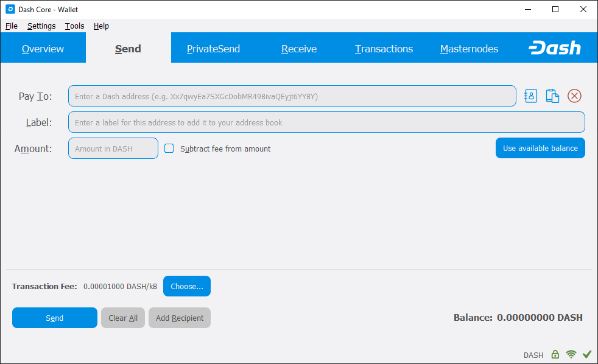The height and width of the screenshot is (364, 598).
Task: Open the Settings menu
Action: point(41,26)
